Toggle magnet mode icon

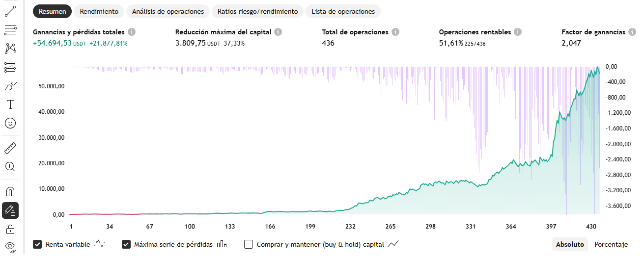click(x=10, y=191)
